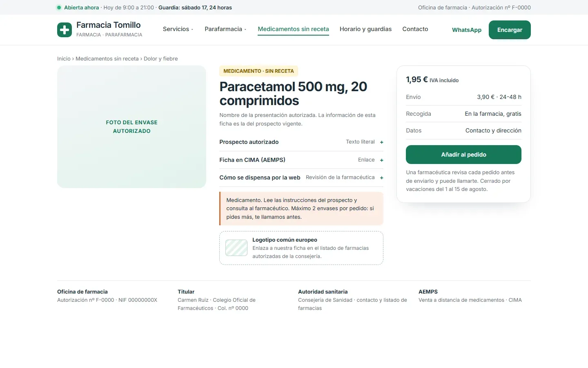
Task: Click the orange medication warning notice
Action: tap(301, 209)
